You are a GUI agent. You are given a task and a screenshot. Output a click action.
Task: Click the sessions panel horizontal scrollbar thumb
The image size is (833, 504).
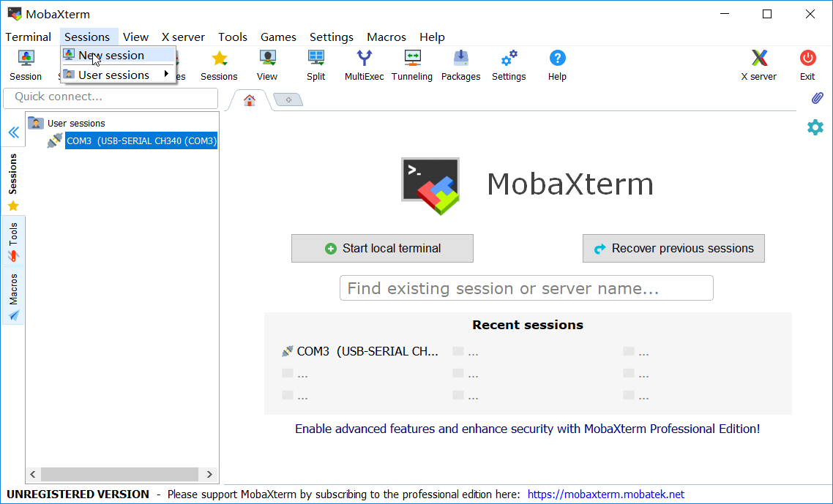tap(119, 474)
